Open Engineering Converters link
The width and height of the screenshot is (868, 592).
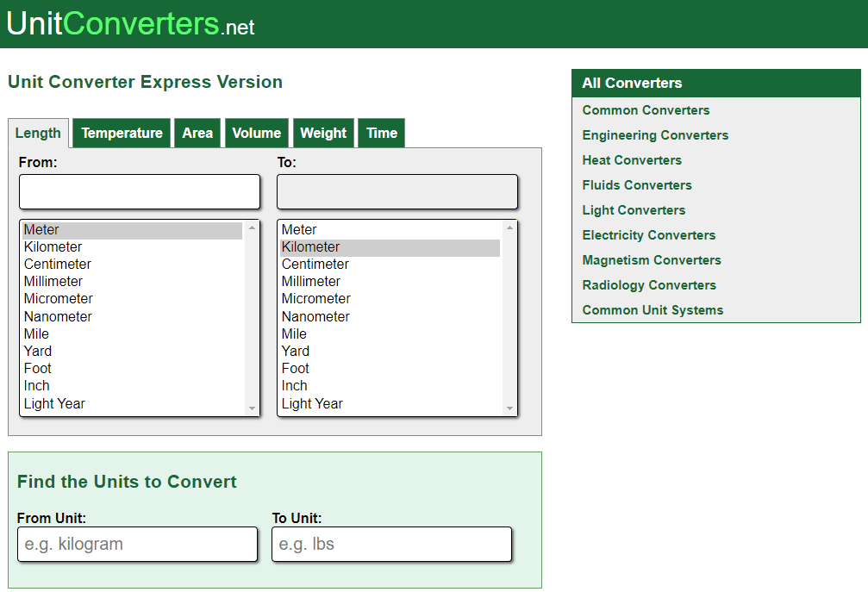[655, 135]
